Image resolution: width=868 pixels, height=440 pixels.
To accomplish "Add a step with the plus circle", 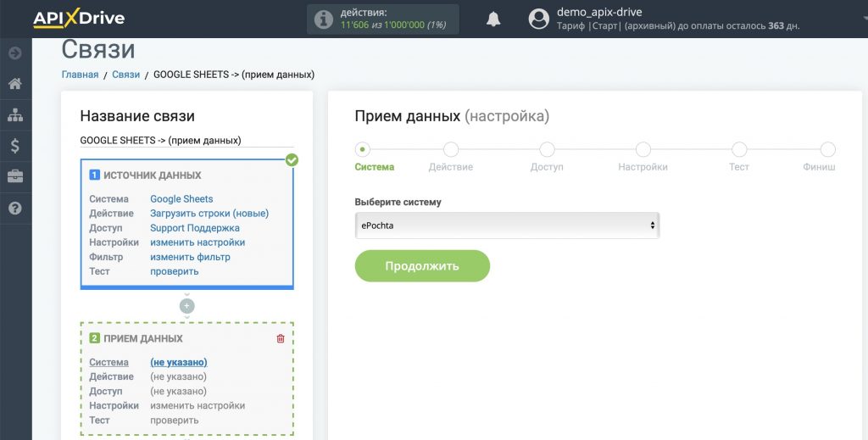I will coord(187,305).
